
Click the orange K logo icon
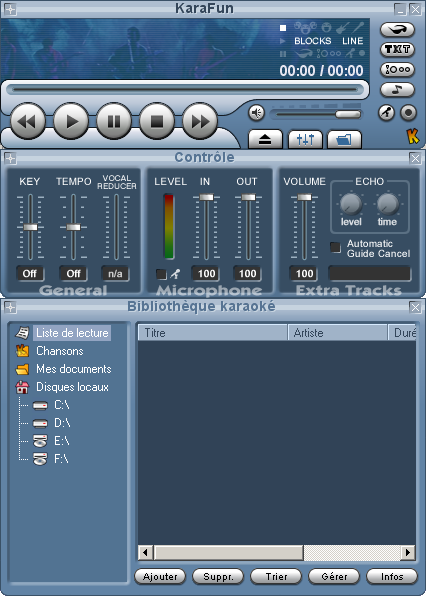[413, 136]
